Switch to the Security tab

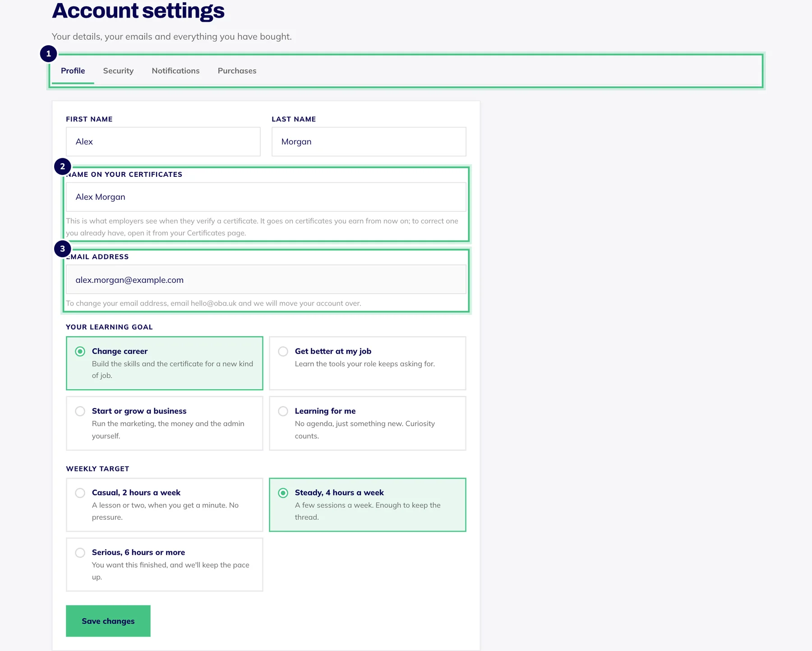coord(118,71)
